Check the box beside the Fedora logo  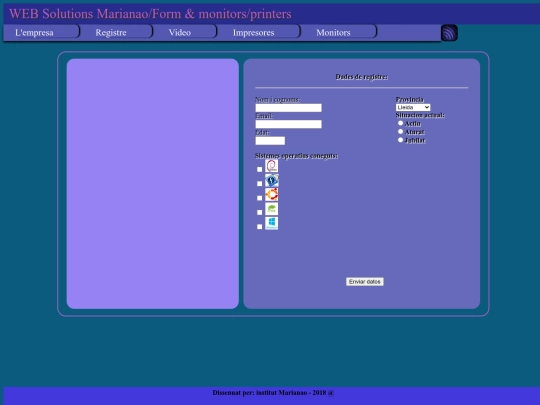click(260, 184)
